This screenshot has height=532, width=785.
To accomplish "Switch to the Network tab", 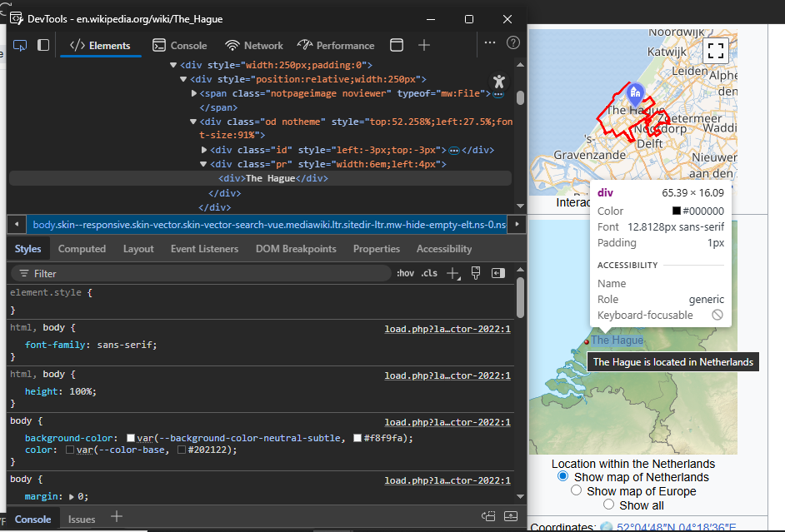I will [254, 45].
